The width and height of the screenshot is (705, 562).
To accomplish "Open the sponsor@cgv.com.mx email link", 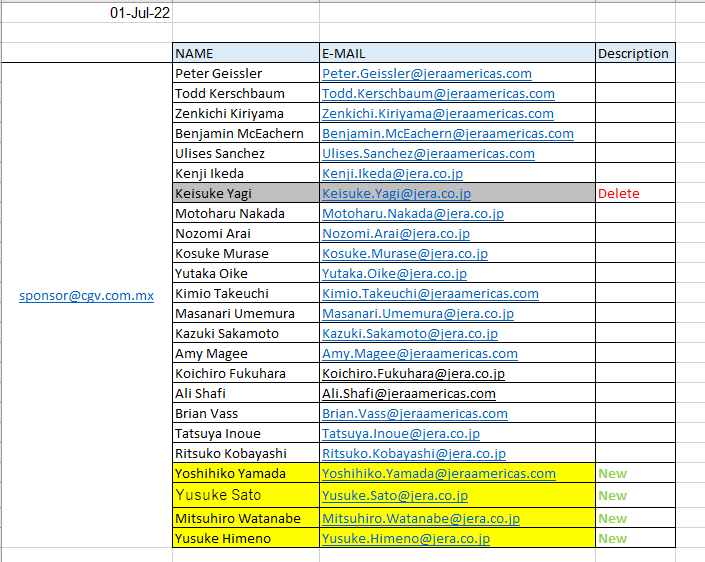I will 86,295.
